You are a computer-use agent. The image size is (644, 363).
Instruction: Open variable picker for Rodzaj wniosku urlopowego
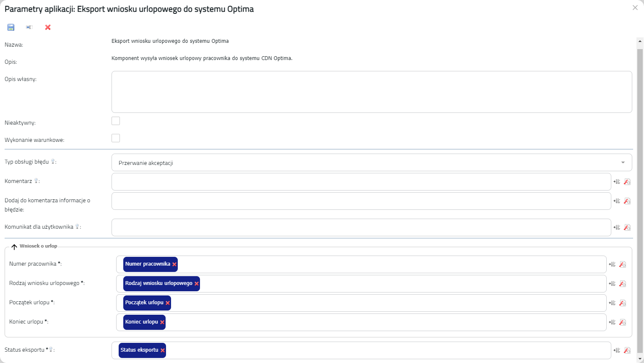click(x=612, y=284)
